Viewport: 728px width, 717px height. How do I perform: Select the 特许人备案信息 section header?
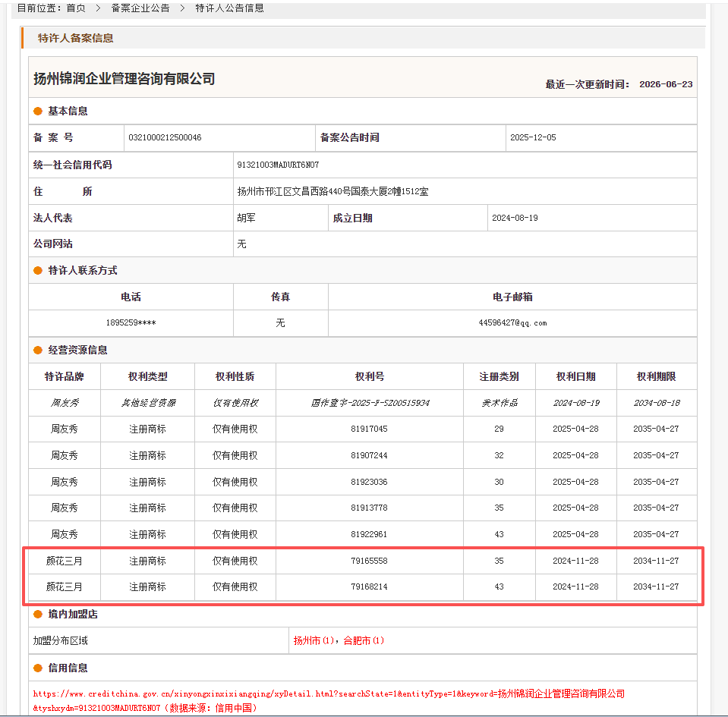coord(76,38)
